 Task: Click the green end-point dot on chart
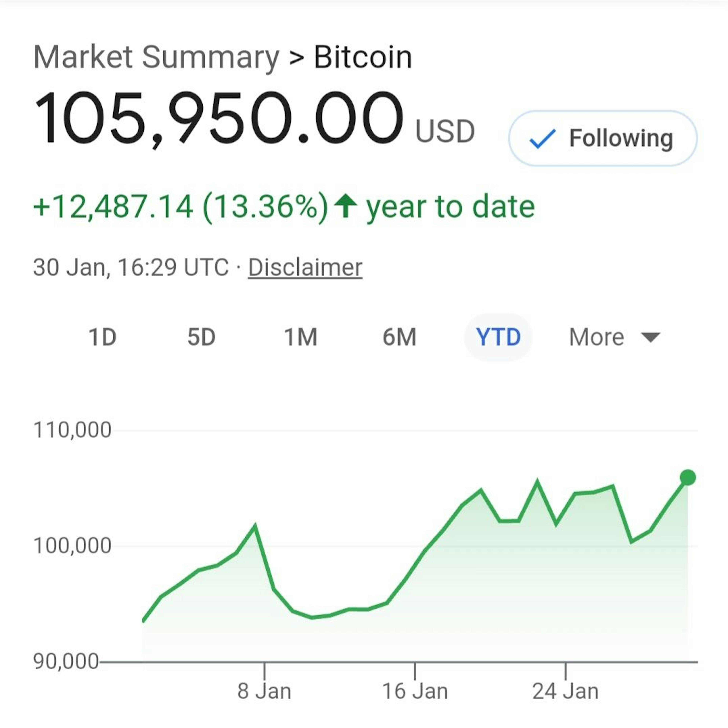pos(688,477)
